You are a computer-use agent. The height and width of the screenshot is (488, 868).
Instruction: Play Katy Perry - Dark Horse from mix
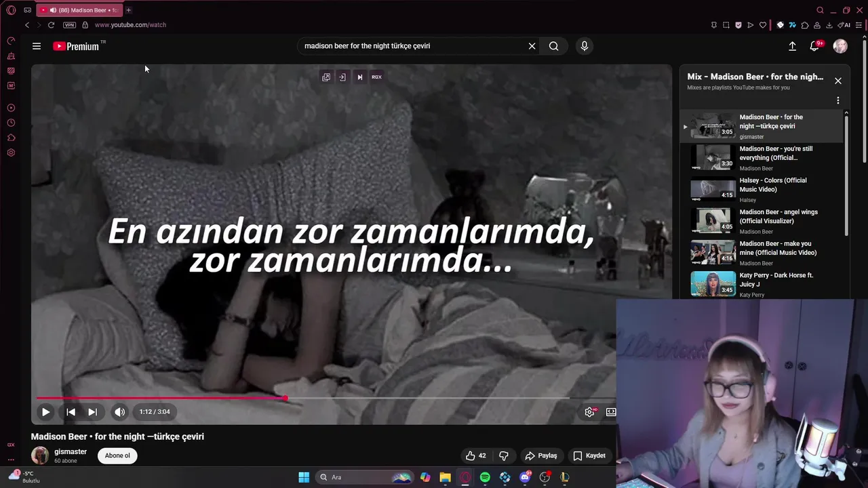click(762, 285)
